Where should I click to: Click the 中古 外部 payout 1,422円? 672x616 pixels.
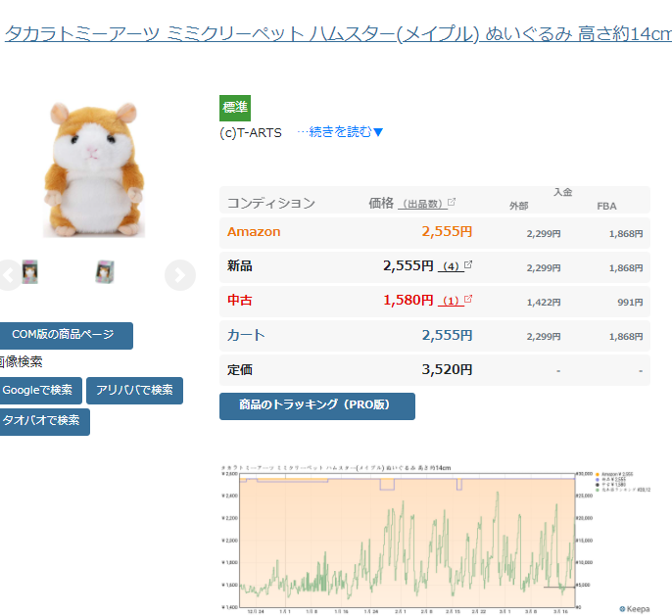pos(544,303)
